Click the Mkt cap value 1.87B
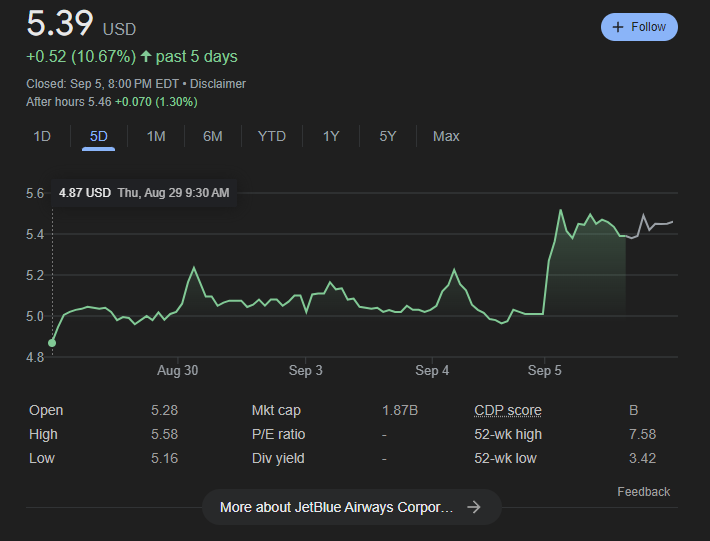 pyautogui.click(x=400, y=410)
